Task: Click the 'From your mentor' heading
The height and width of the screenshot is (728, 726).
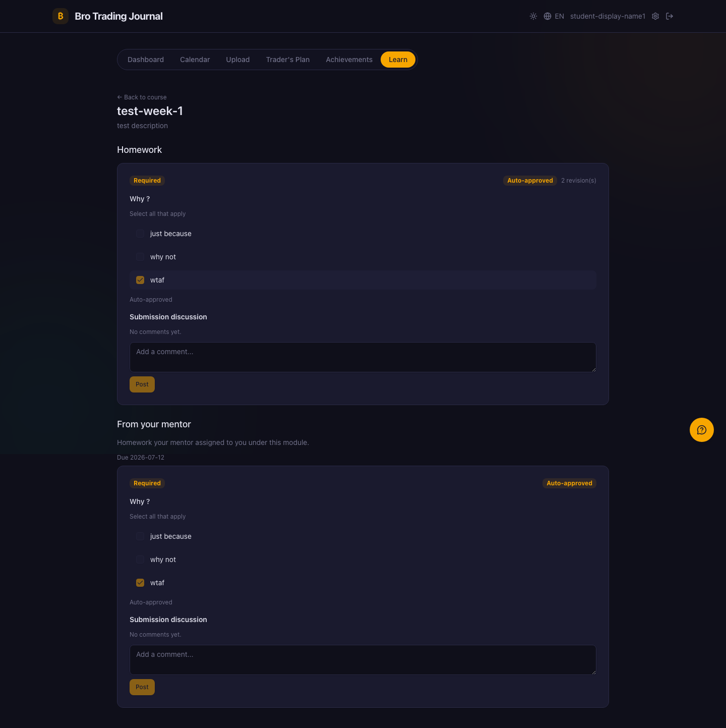Action: tap(154, 424)
